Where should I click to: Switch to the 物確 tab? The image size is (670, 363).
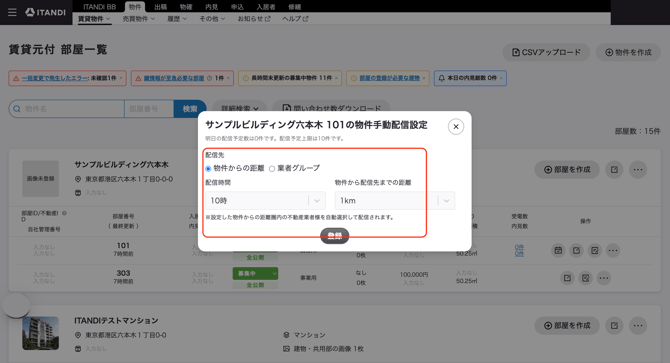[186, 7]
